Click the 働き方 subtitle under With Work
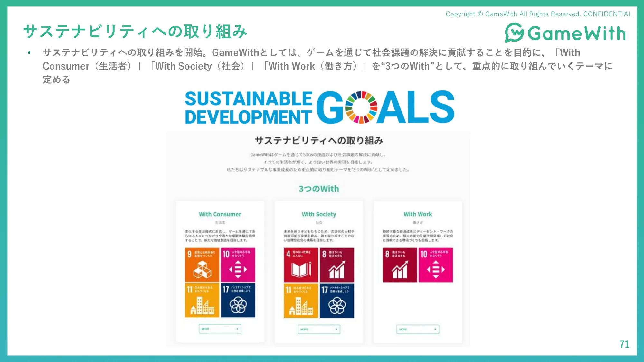Screen dimensions: 644x362 pyautogui.click(x=418, y=223)
